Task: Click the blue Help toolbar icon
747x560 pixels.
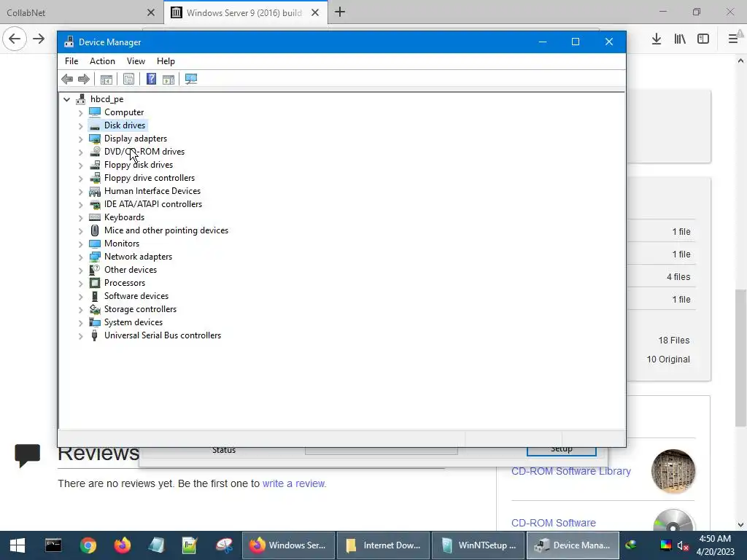Action: click(151, 79)
